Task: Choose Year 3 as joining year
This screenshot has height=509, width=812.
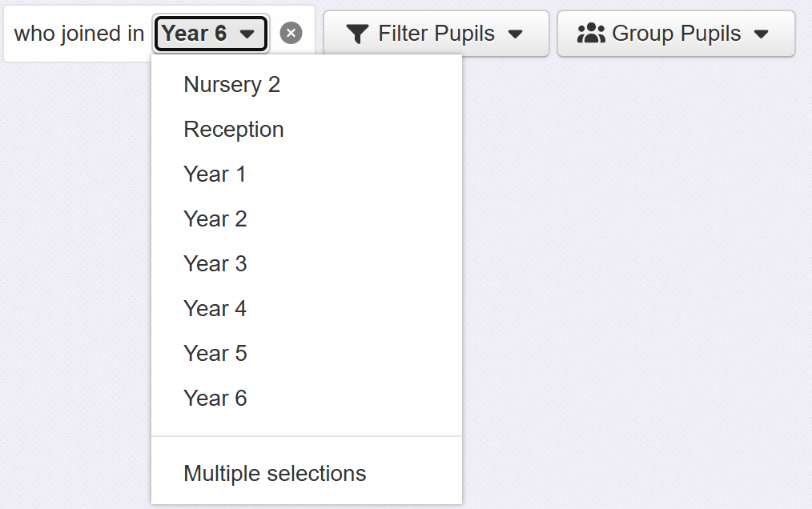Action: click(215, 264)
